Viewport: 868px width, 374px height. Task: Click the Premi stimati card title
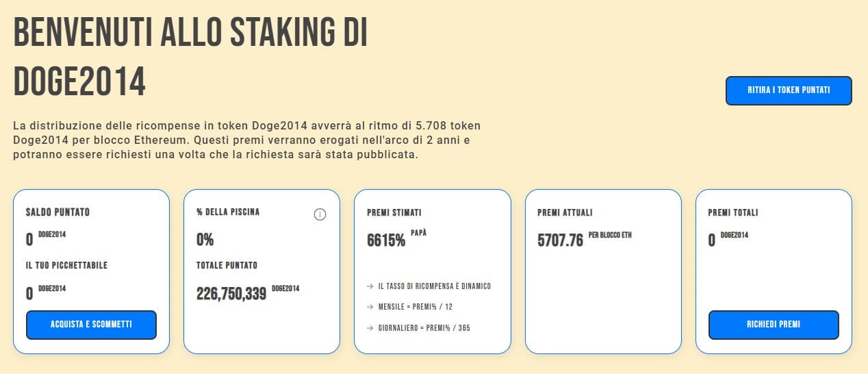tap(392, 213)
